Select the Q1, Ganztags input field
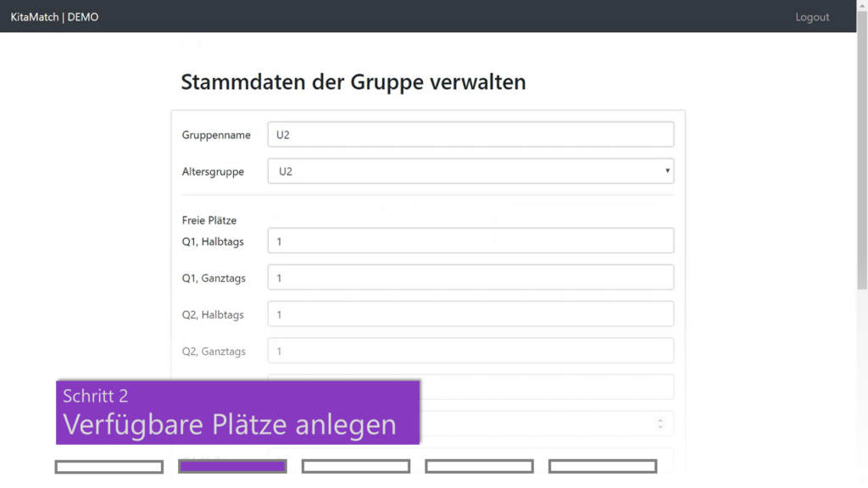 click(x=470, y=278)
